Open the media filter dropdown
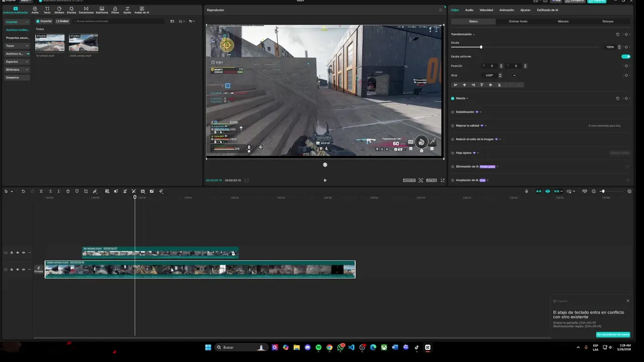This screenshot has width=644, height=362. [x=192, y=21]
